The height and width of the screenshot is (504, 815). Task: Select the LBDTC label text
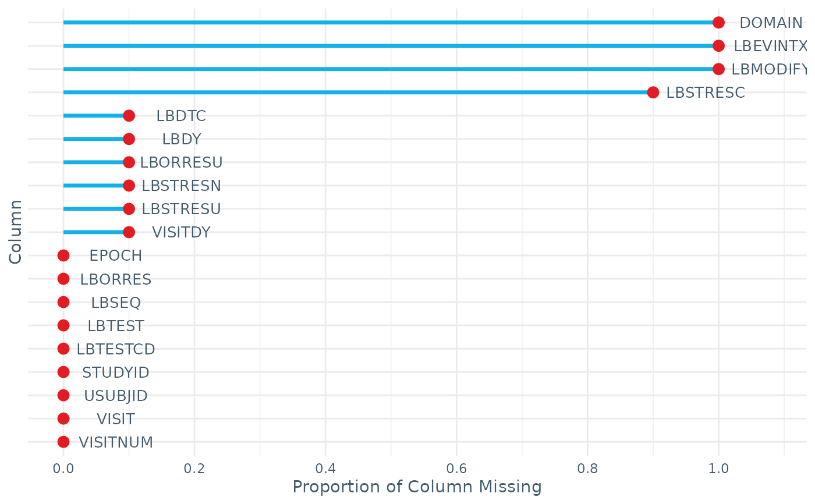point(181,116)
